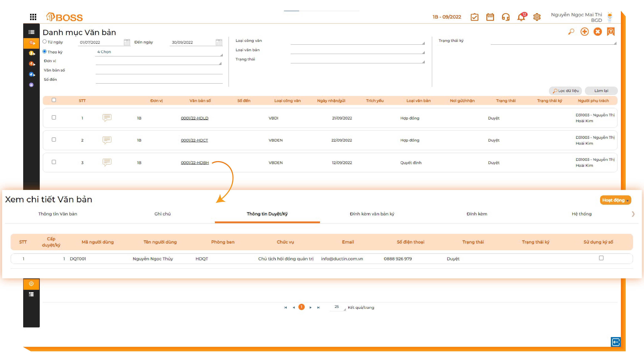Switch to 'Thông tin Văn bản' tab
The width and height of the screenshot is (644, 362).
point(57,214)
